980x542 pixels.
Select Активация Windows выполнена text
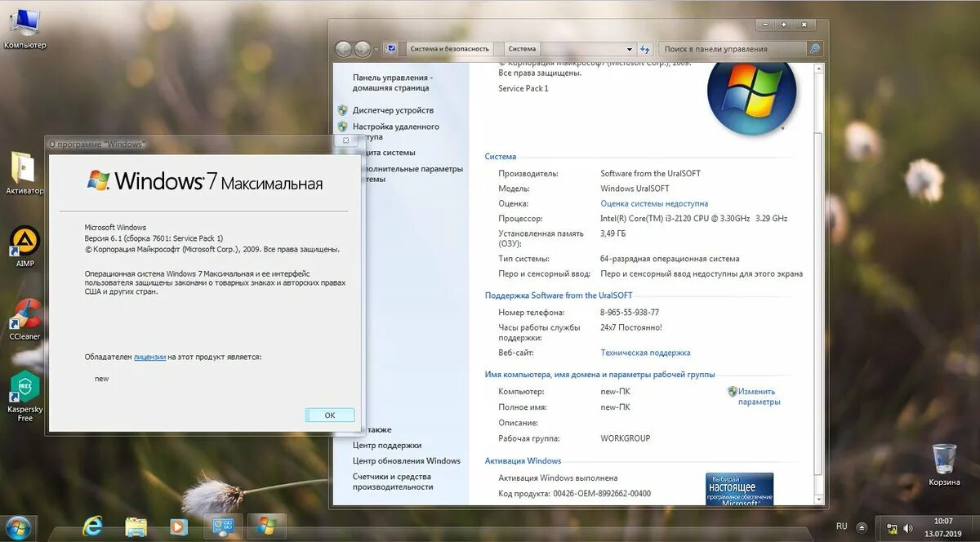pyautogui.click(x=558, y=478)
